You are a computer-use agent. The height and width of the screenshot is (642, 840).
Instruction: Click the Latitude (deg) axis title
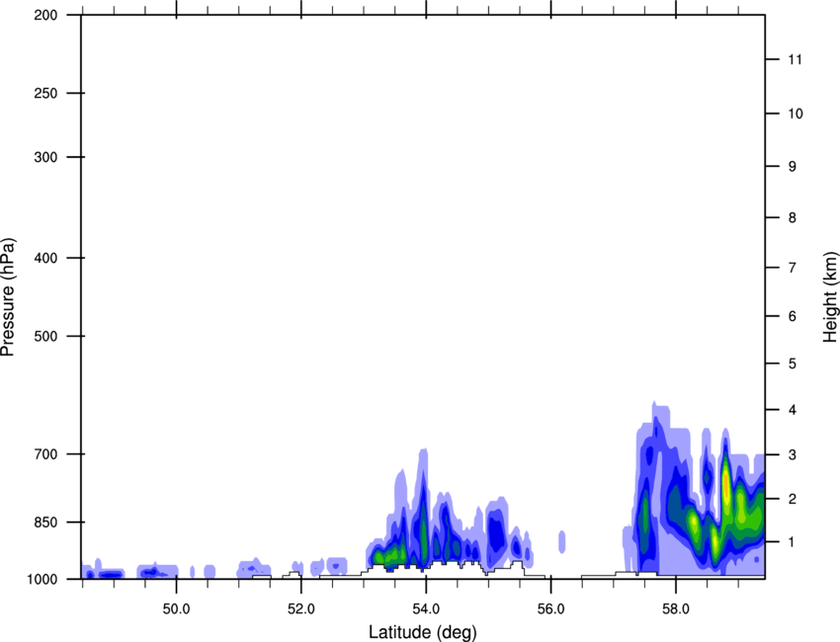pyautogui.click(x=423, y=632)
